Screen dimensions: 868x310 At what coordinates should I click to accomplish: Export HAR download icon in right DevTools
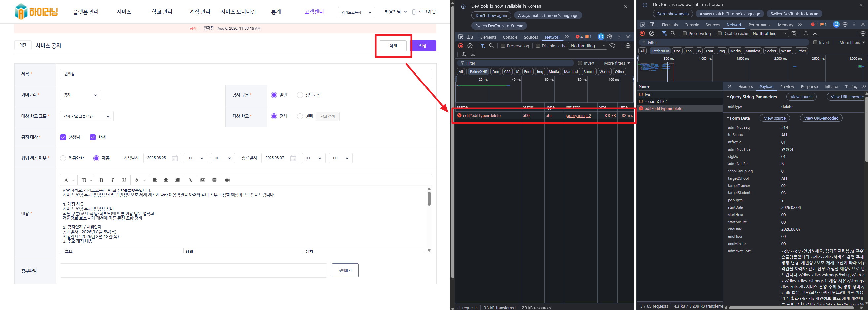tap(815, 33)
